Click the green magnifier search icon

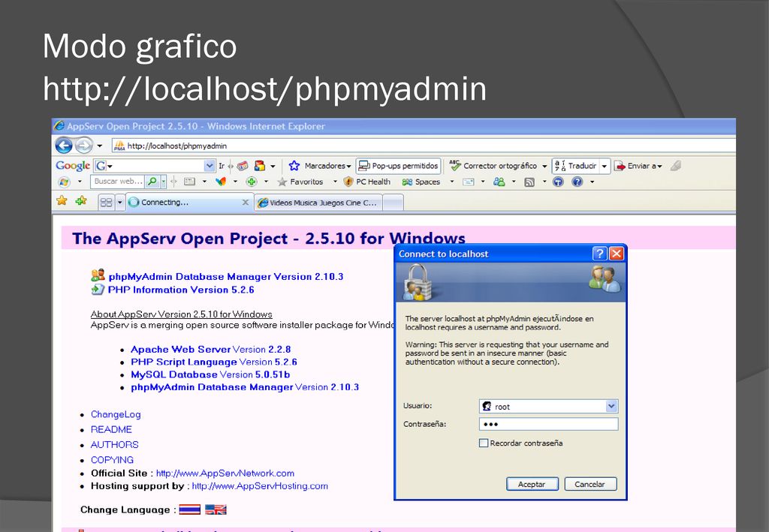tap(152, 182)
